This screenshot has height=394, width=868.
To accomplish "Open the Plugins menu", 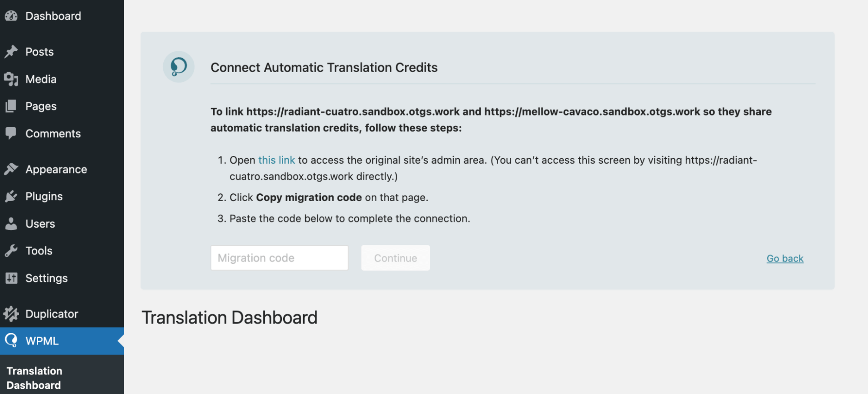I will coord(44,196).
